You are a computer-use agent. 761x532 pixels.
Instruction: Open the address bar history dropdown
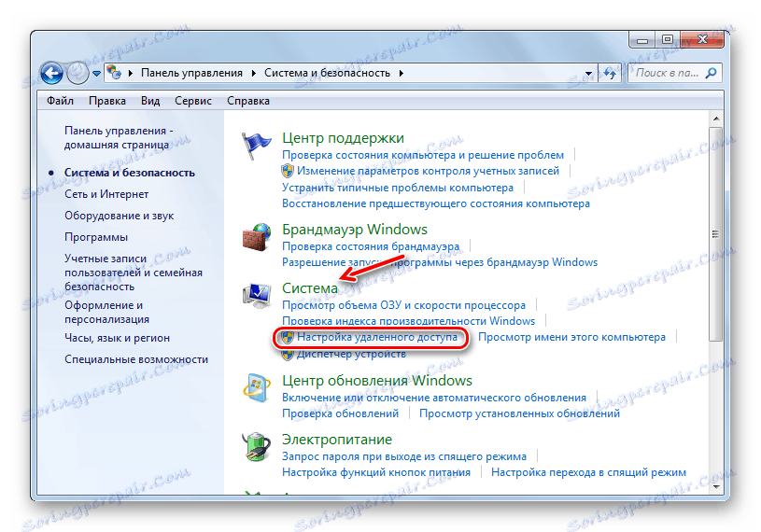(588, 73)
